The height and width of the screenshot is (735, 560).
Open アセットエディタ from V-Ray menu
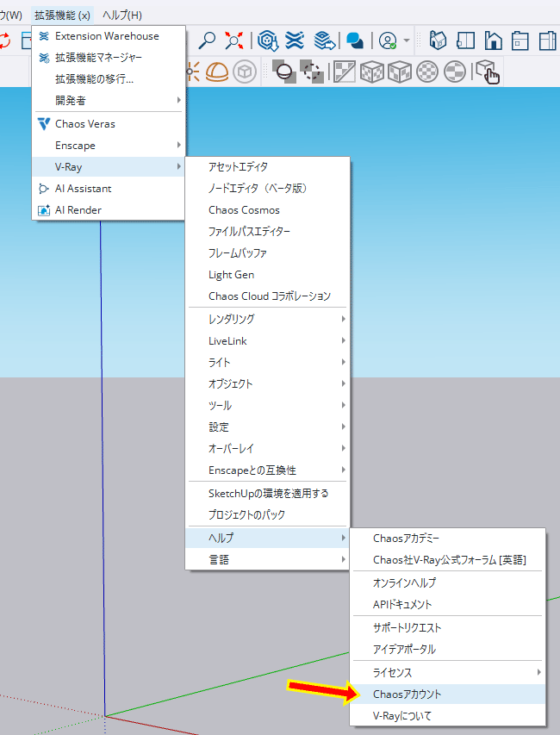[x=268, y=167]
